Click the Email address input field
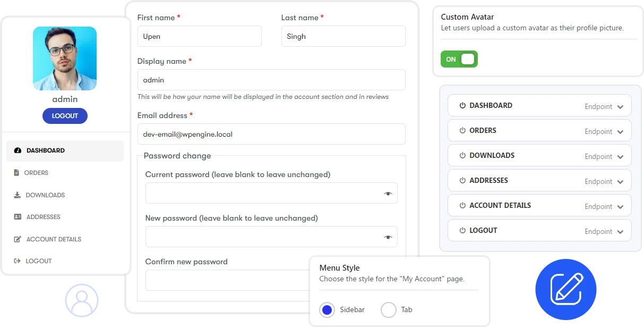The height and width of the screenshot is (327, 644). pos(271,134)
